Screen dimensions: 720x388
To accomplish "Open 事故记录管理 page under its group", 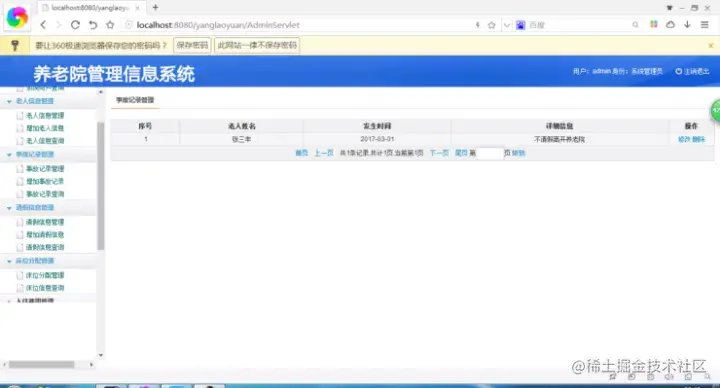I will tap(45, 169).
